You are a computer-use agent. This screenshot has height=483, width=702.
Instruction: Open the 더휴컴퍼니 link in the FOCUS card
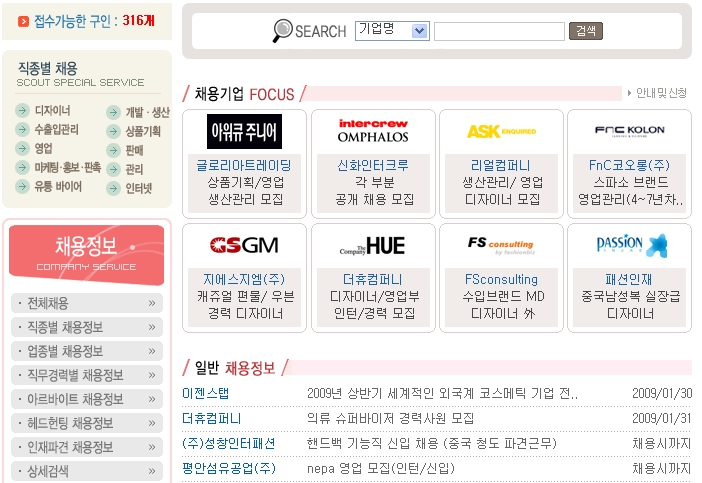(372, 279)
